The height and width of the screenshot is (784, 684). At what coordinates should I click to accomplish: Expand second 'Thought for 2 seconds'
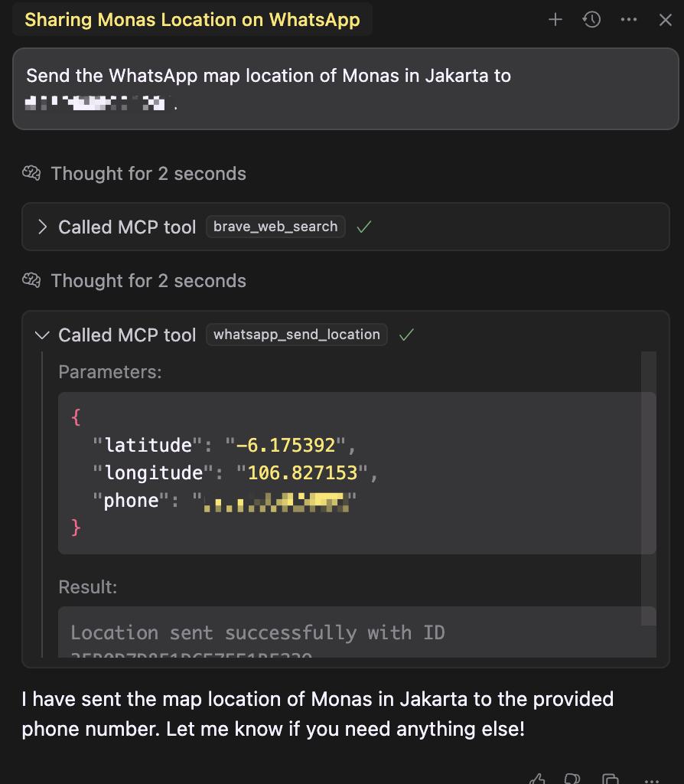[148, 281]
